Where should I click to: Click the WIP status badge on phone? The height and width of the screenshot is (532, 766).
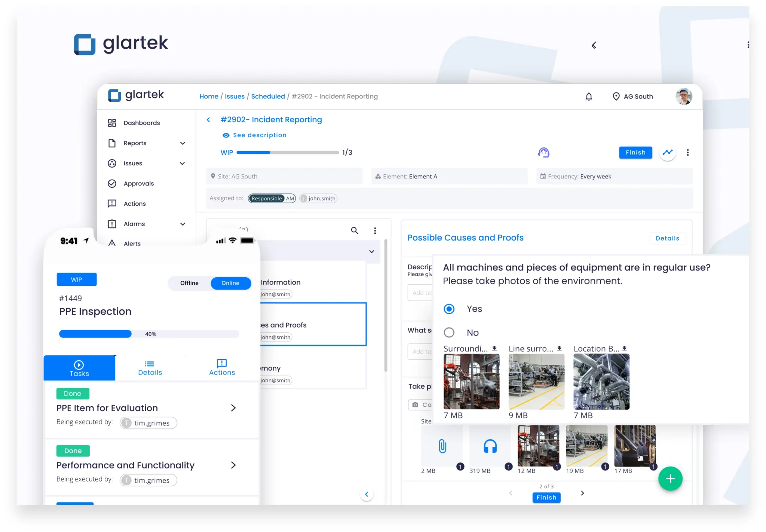click(77, 279)
